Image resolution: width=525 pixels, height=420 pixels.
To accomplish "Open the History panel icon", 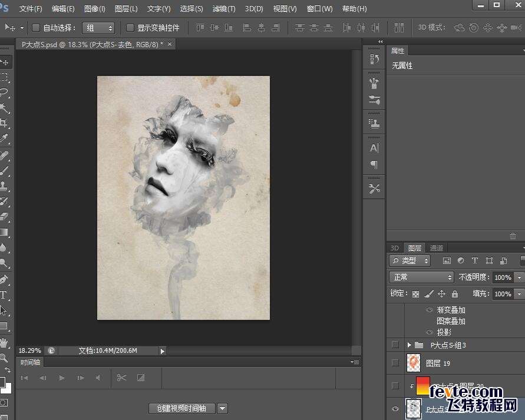I will [x=374, y=59].
